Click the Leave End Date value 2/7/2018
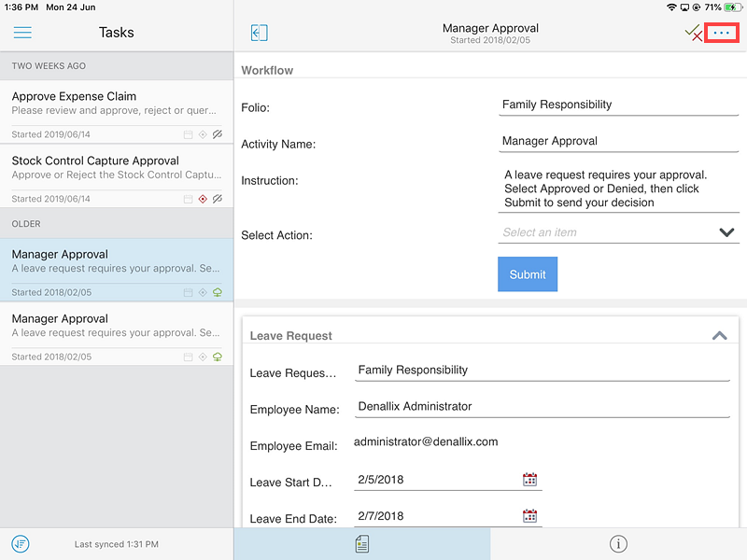 pyautogui.click(x=381, y=516)
